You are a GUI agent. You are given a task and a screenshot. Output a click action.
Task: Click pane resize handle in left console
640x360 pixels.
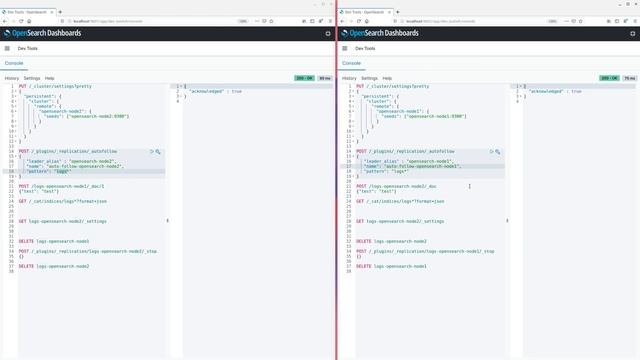[167, 221]
